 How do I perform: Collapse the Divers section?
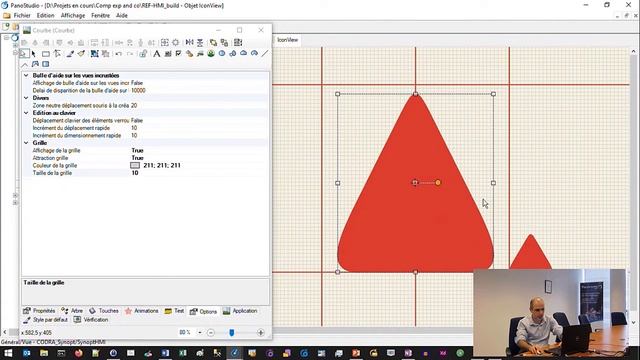click(x=26, y=98)
